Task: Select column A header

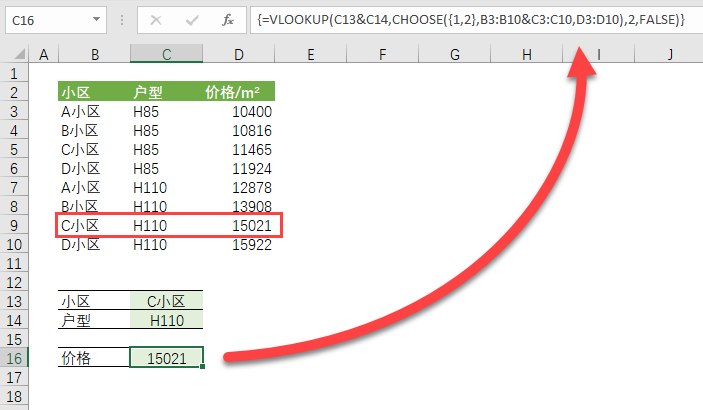Action: [x=43, y=54]
